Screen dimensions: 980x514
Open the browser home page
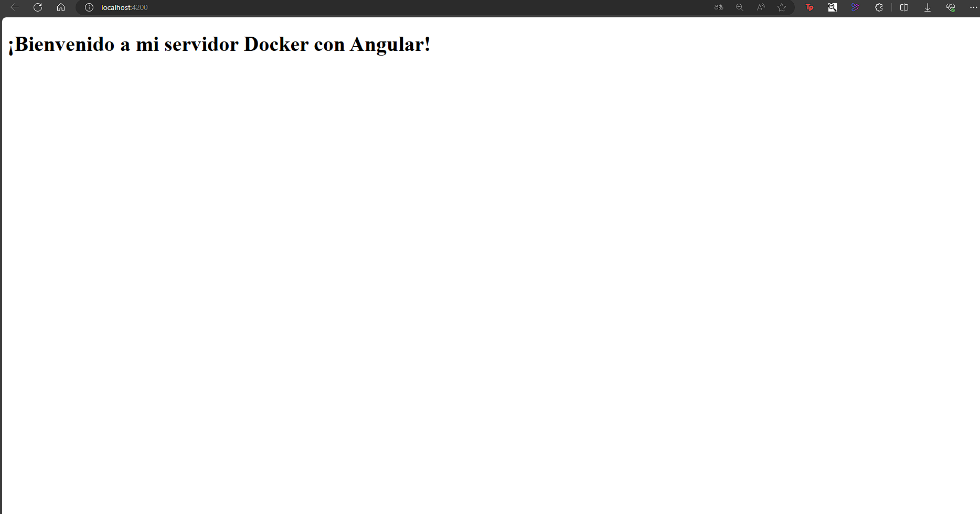click(61, 7)
